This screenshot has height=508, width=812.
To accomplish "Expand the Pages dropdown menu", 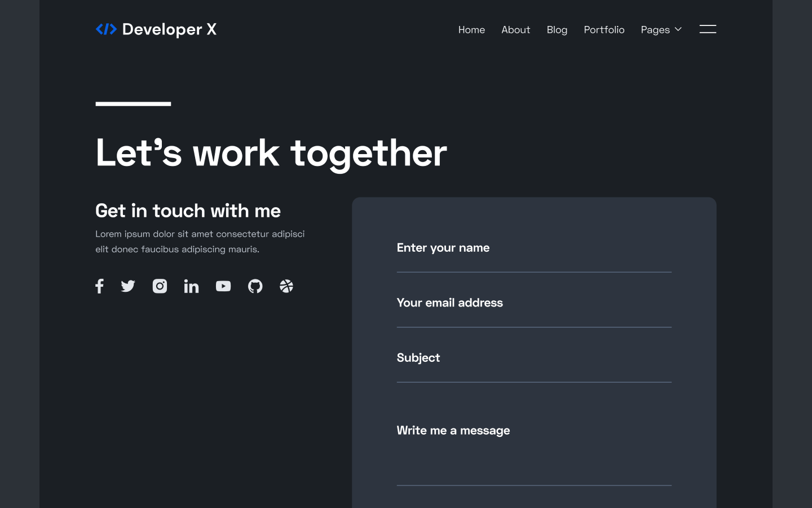I will [x=661, y=30].
